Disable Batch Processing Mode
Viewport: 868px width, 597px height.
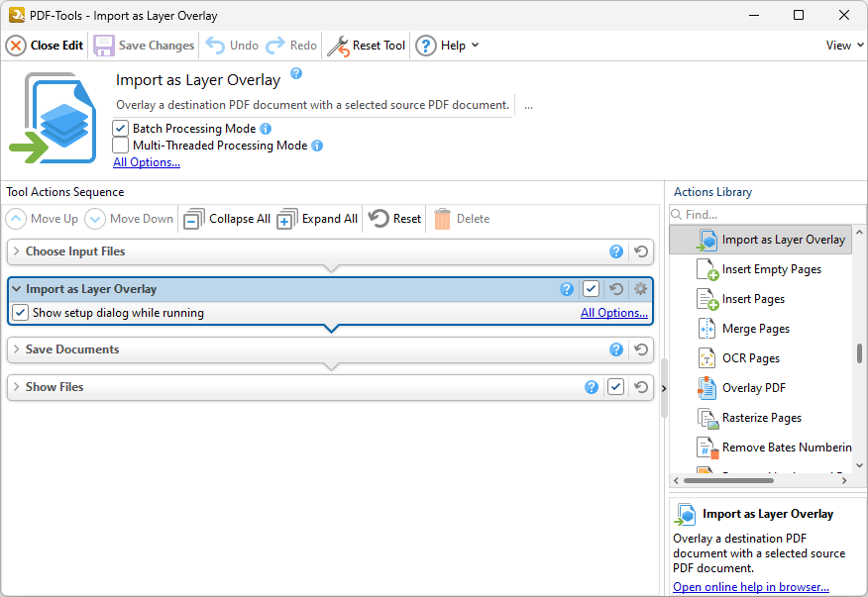tap(120, 128)
